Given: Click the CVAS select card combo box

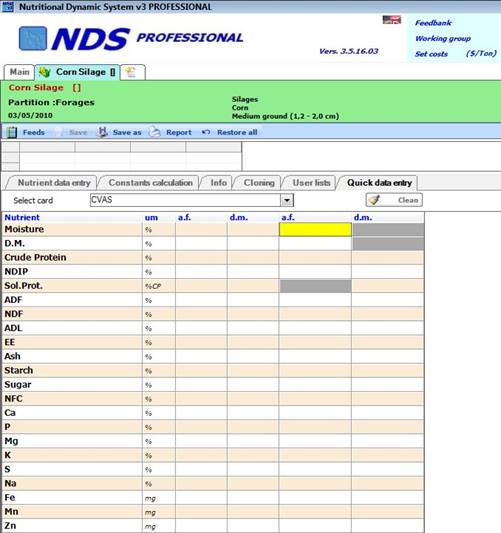Looking at the screenshot, I should (x=192, y=200).
